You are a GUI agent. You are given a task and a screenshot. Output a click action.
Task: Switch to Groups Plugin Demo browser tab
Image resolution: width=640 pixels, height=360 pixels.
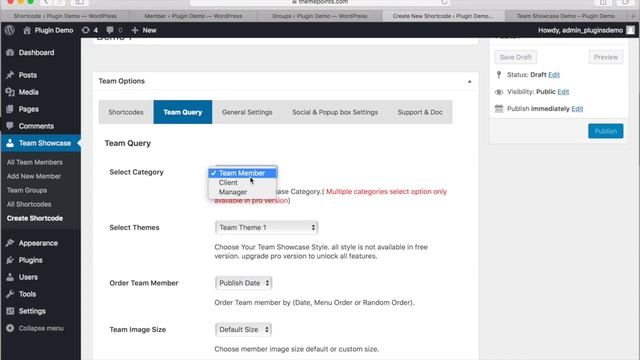tap(320, 16)
